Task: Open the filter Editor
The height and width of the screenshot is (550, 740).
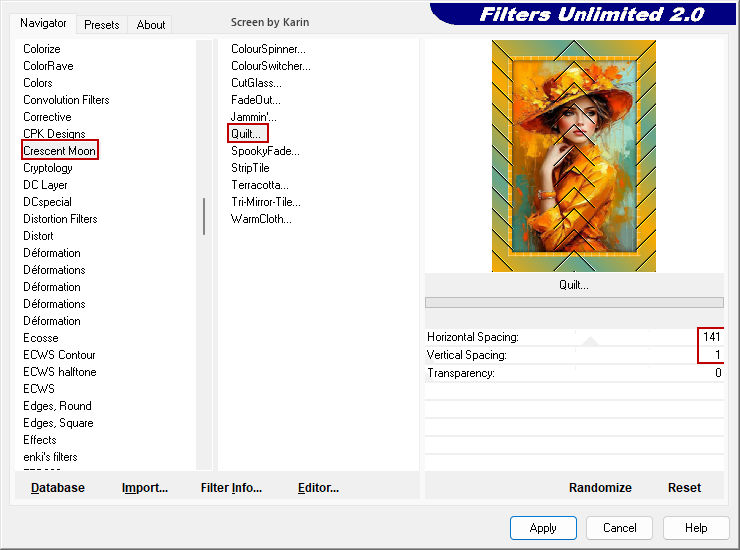Action: [x=318, y=488]
